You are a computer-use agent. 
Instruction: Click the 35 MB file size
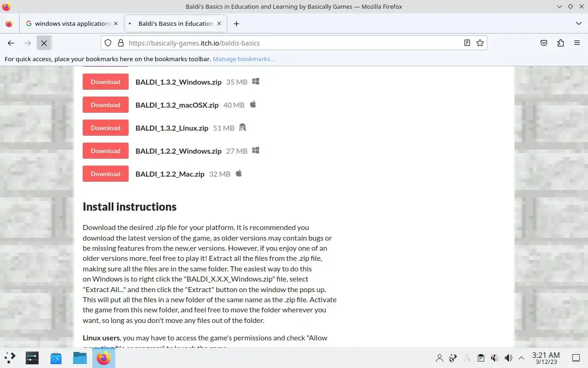pyautogui.click(x=237, y=82)
